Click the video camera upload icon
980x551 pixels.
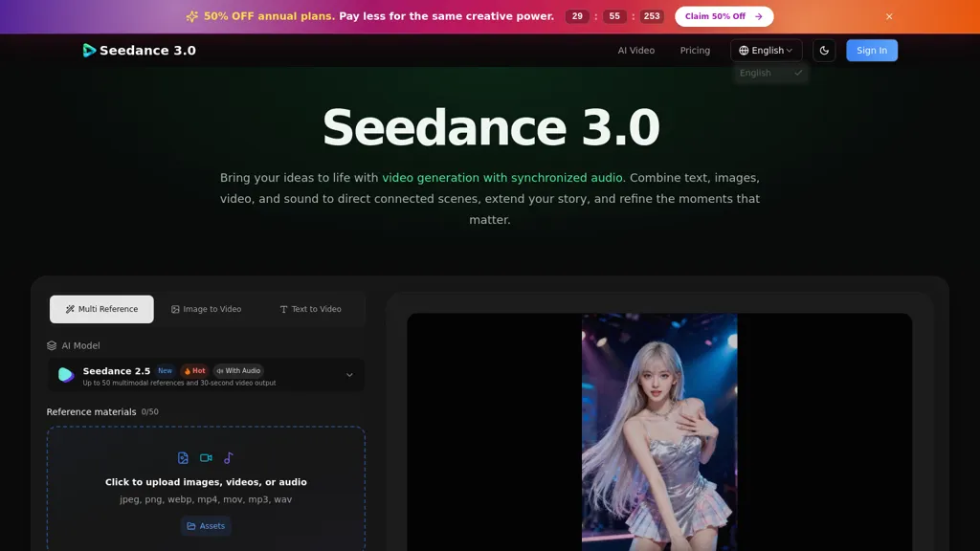pyautogui.click(x=206, y=458)
